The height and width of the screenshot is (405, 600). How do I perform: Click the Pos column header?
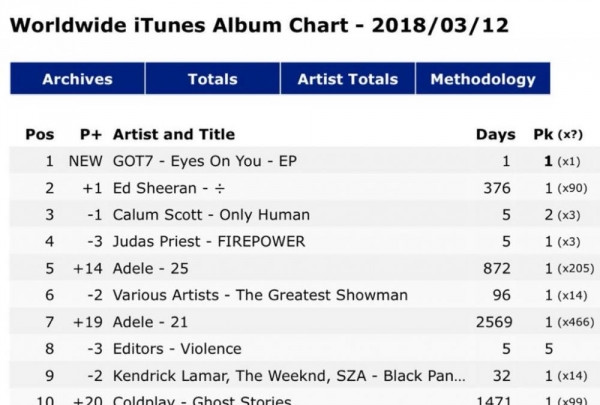(40, 134)
